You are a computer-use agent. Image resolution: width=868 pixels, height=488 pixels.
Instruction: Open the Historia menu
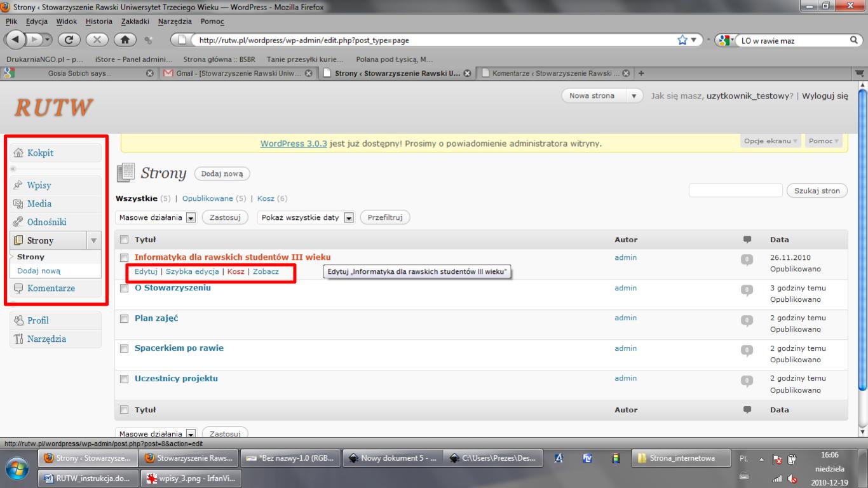coord(98,21)
